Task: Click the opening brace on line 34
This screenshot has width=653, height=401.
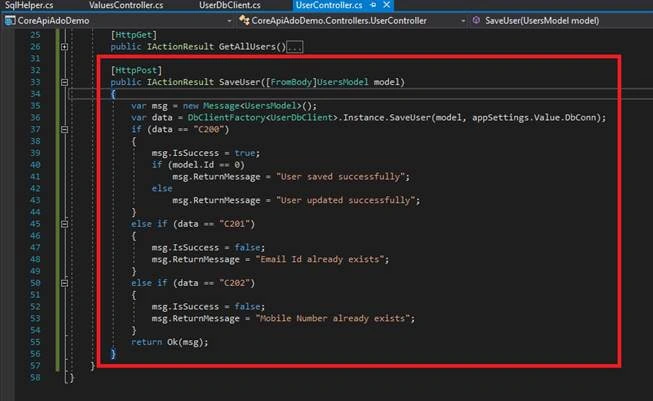Action: pos(113,94)
